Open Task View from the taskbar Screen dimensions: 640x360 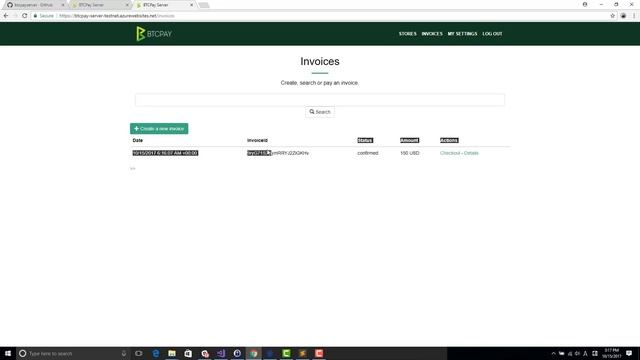point(139,353)
